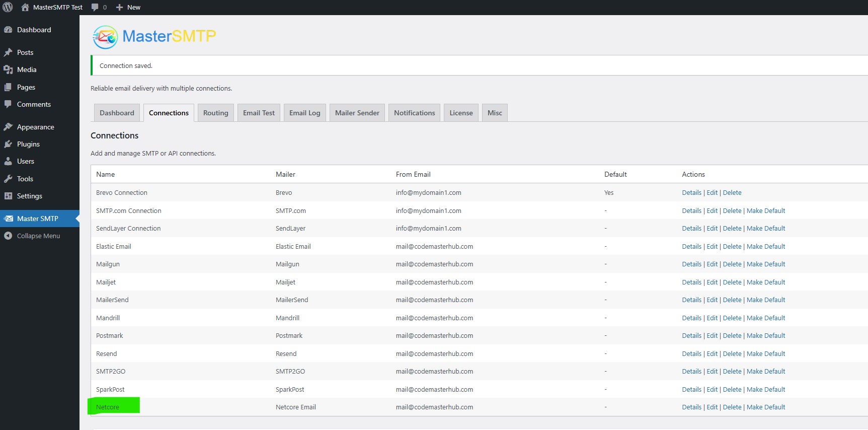Click the comments bubble icon in admin bar
The image size is (868, 430).
[95, 7]
